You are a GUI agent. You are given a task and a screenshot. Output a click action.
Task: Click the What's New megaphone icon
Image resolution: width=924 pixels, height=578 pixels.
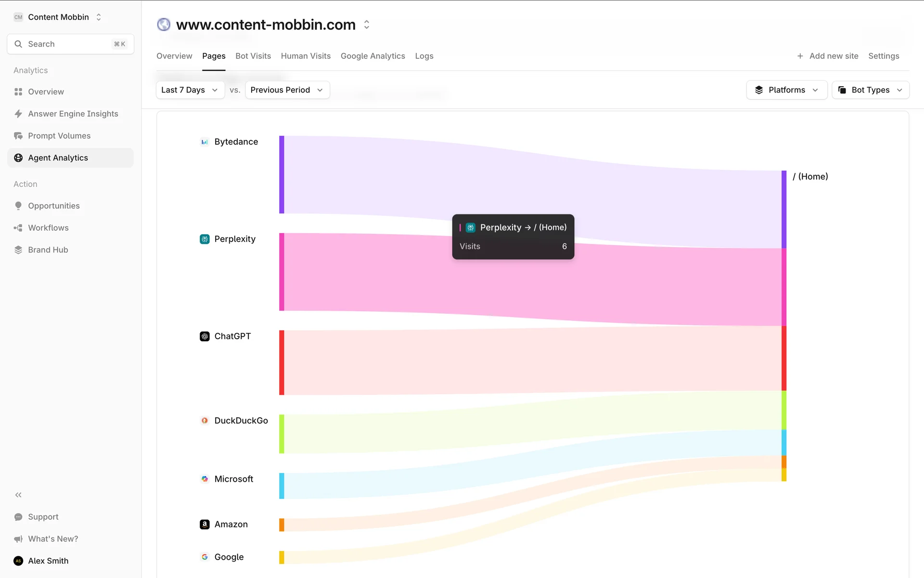[x=18, y=539]
